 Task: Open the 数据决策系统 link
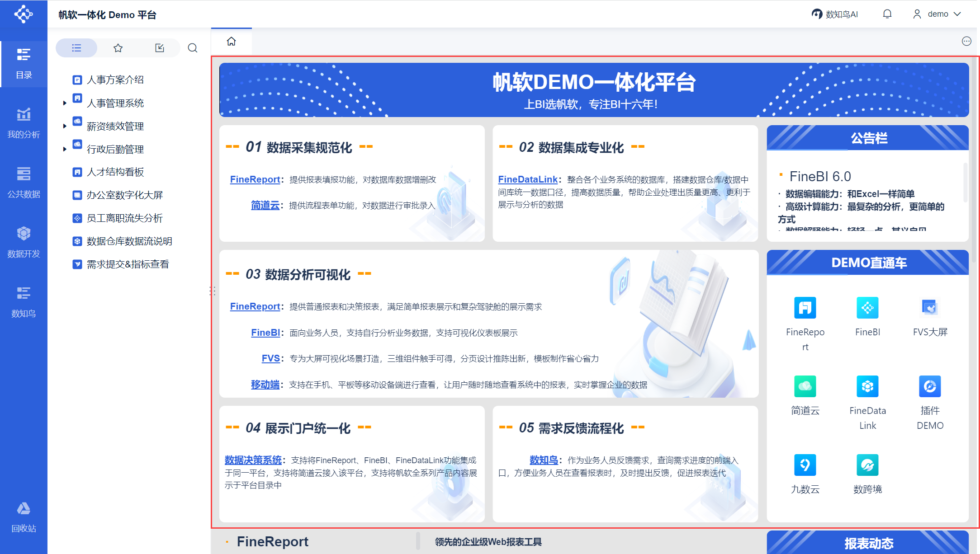[x=253, y=460]
